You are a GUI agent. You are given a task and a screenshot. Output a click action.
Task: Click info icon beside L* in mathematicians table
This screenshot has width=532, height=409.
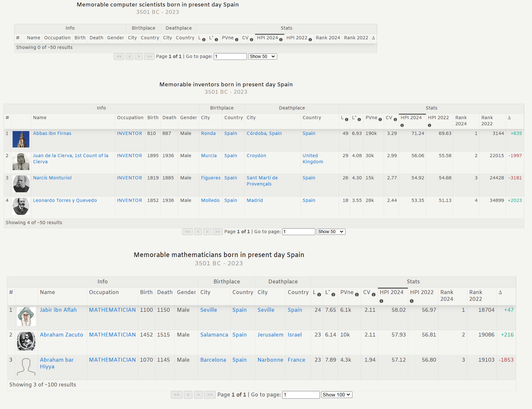pyautogui.click(x=333, y=295)
